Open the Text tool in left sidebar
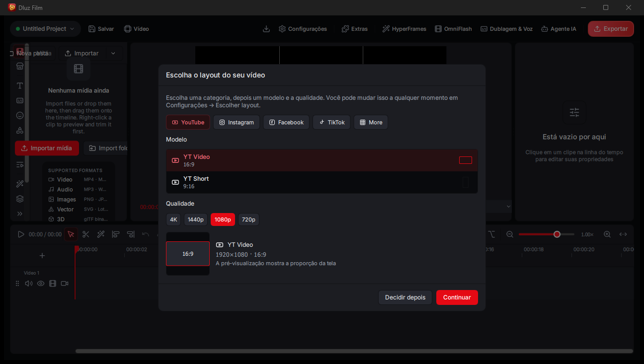The width and height of the screenshot is (644, 364). pyautogui.click(x=20, y=86)
